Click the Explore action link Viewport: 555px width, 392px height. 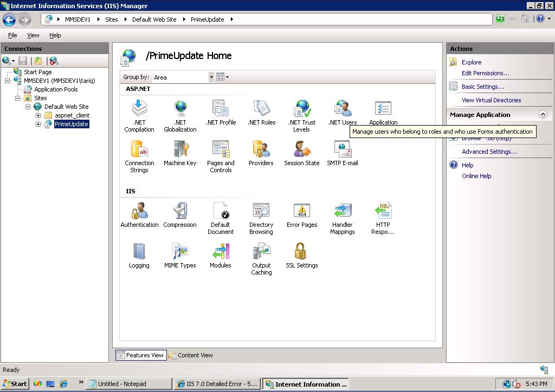coord(472,62)
